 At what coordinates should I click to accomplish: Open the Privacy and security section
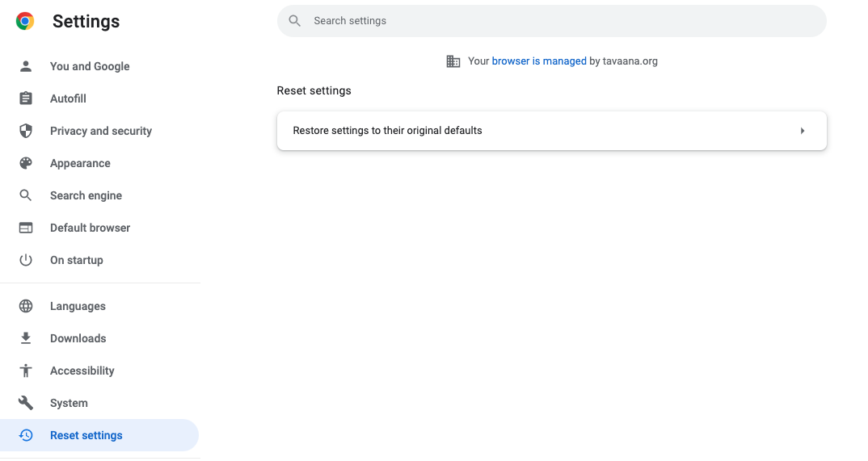pos(101,131)
